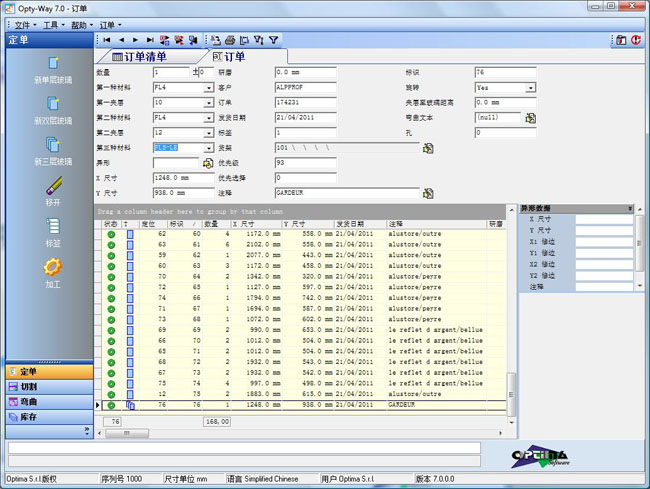Expand the 第一夹层 dropdown showing 10
Viewport: 650px width, 489px height.
pyautogui.click(x=209, y=103)
